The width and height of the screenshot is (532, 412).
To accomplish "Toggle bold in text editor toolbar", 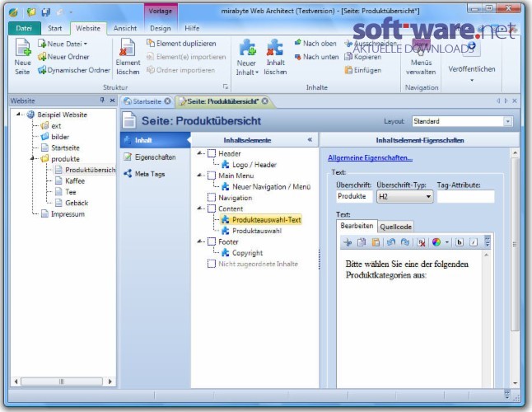I will [x=460, y=242].
